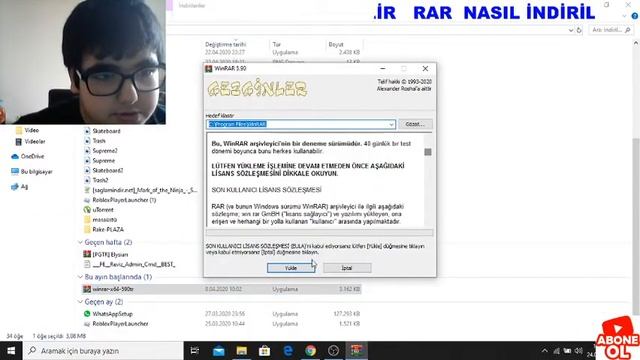Open OneDrive in the navigation pane
The image size is (640, 360).
click(x=28, y=156)
